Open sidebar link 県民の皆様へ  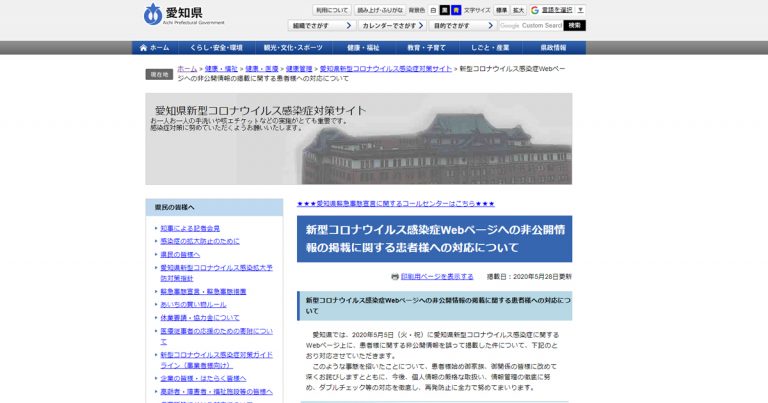click(x=180, y=255)
